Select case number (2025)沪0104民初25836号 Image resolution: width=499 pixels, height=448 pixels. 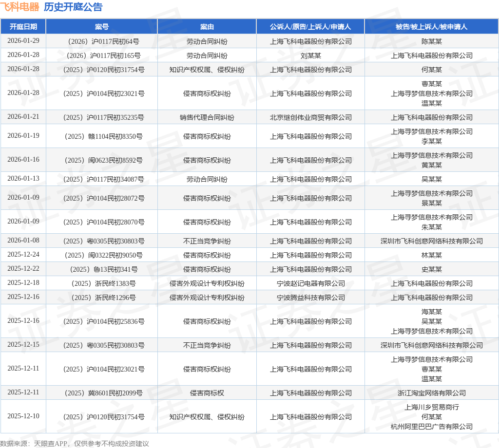(103, 321)
